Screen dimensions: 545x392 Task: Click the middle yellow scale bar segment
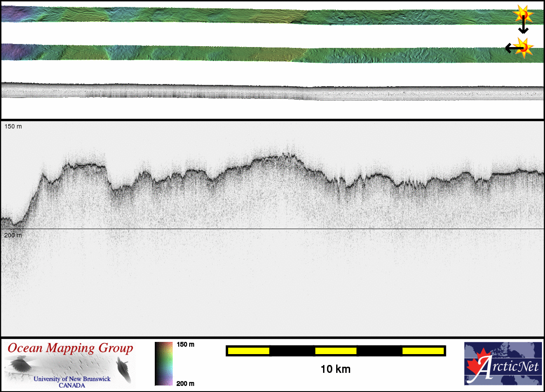tap(336, 351)
